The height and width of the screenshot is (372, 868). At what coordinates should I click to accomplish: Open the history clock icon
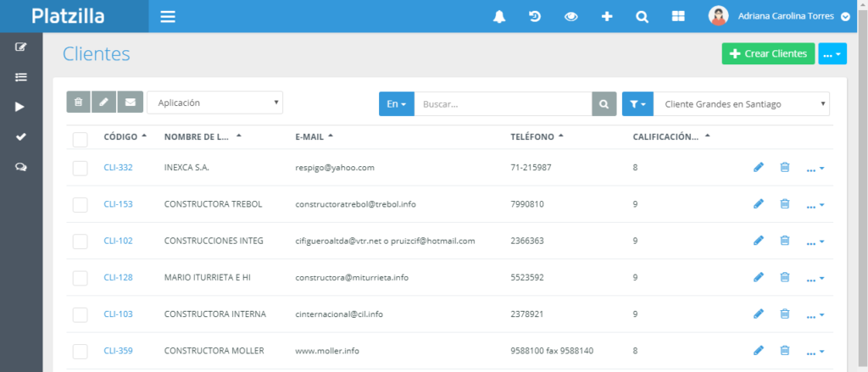click(535, 16)
